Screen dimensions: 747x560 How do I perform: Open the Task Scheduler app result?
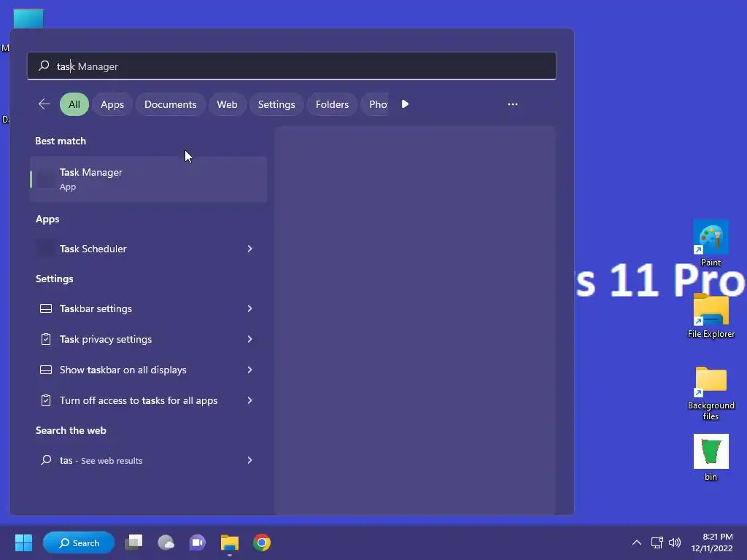point(148,249)
